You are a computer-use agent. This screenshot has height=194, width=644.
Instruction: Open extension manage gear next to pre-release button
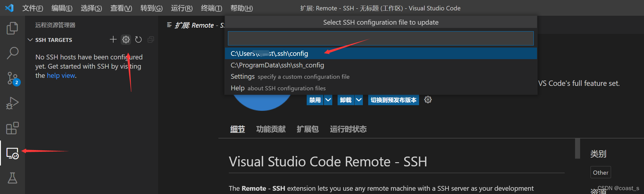(x=428, y=100)
